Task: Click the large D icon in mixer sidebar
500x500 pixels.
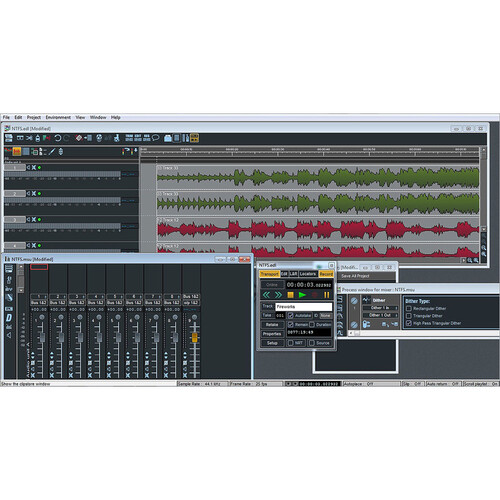Action: 9,318
